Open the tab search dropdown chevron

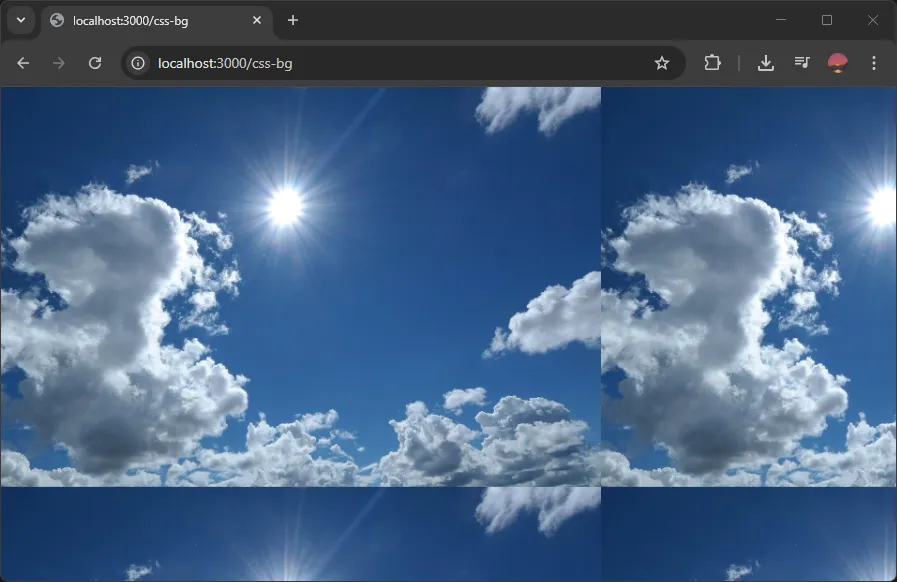coord(20,20)
